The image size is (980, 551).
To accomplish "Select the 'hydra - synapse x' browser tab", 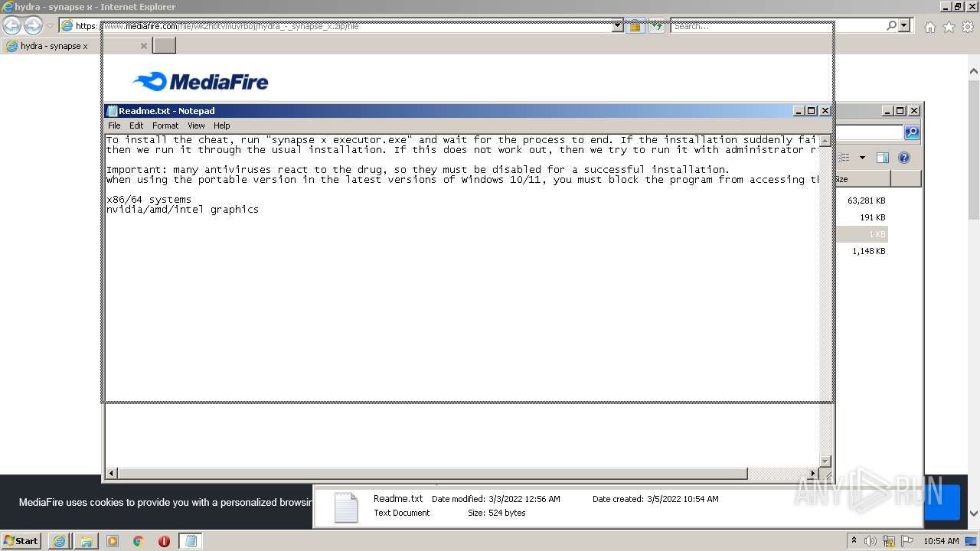I will pos(75,46).
